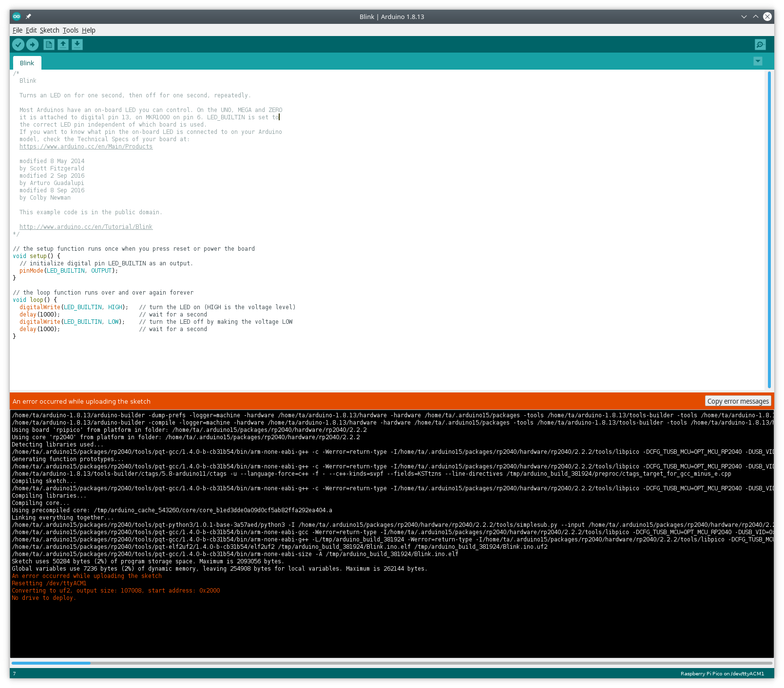Screen dimensions: 784x688
Task: Click the editor vertical scrollbar
Action: [769, 229]
